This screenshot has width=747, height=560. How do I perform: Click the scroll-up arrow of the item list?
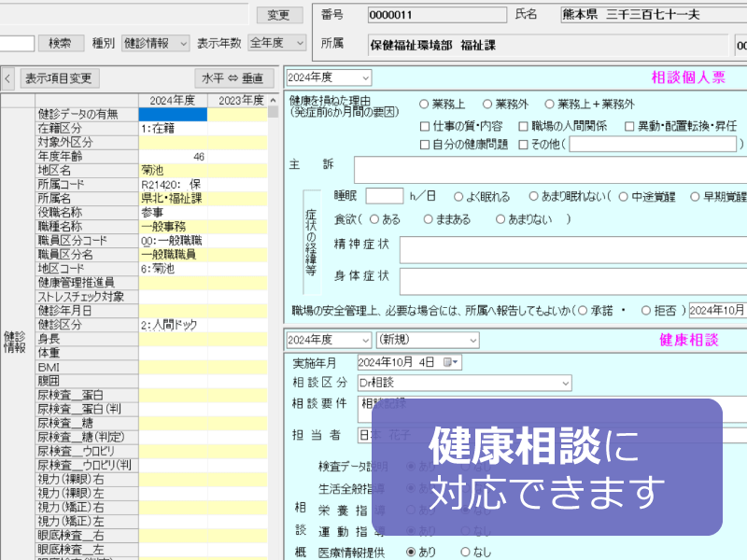(x=272, y=101)
